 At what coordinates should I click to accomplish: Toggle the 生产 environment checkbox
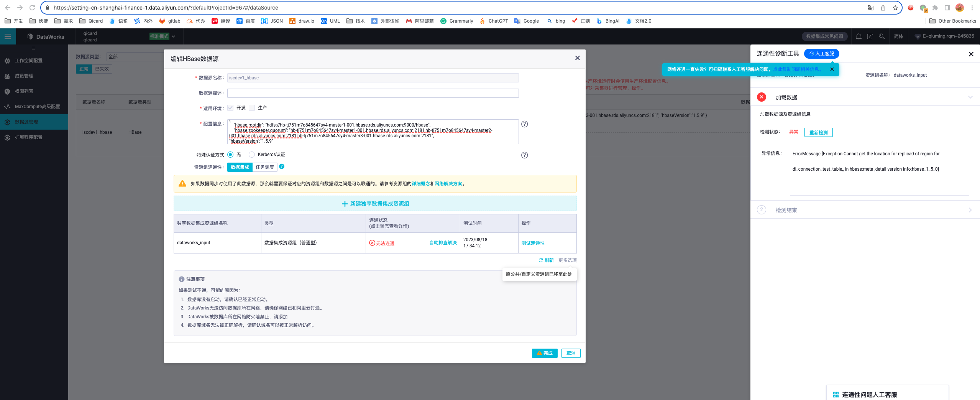click(x=252, y=108)
